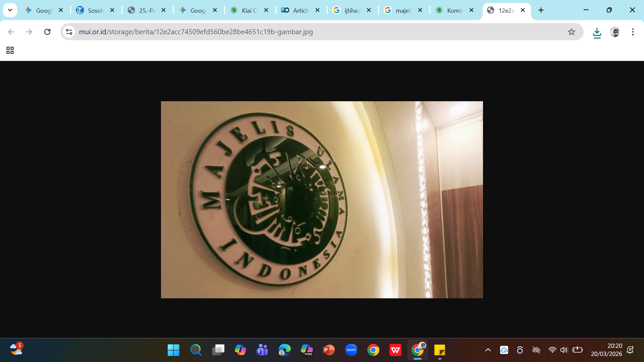Open the Chrome downloads panel

(597, 33)
